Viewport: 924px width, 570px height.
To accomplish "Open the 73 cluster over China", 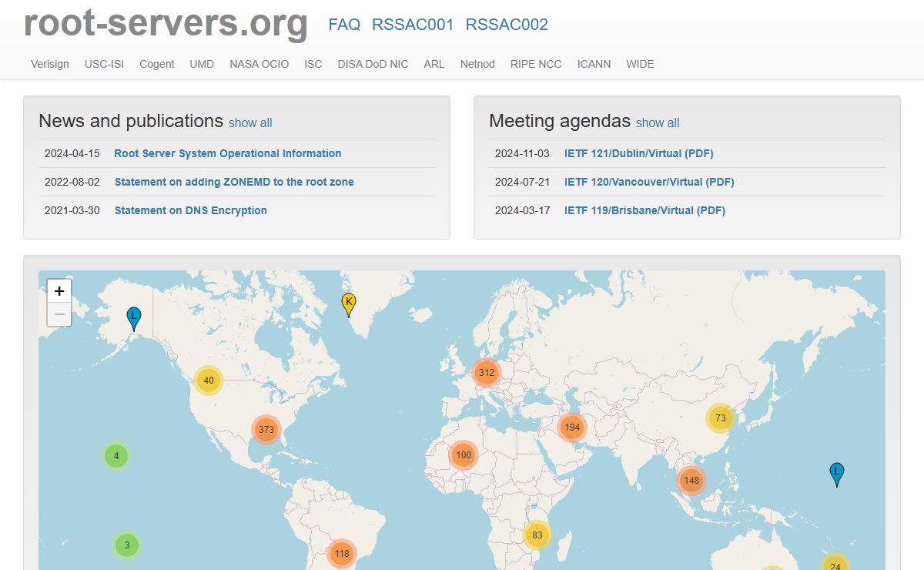I will [721, 418].
